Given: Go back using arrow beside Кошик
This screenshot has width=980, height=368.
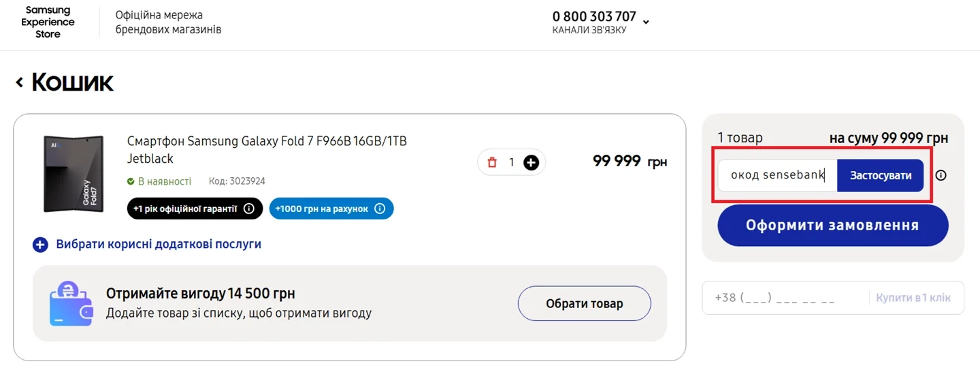Looking at the screenshot, I should 20,82.
